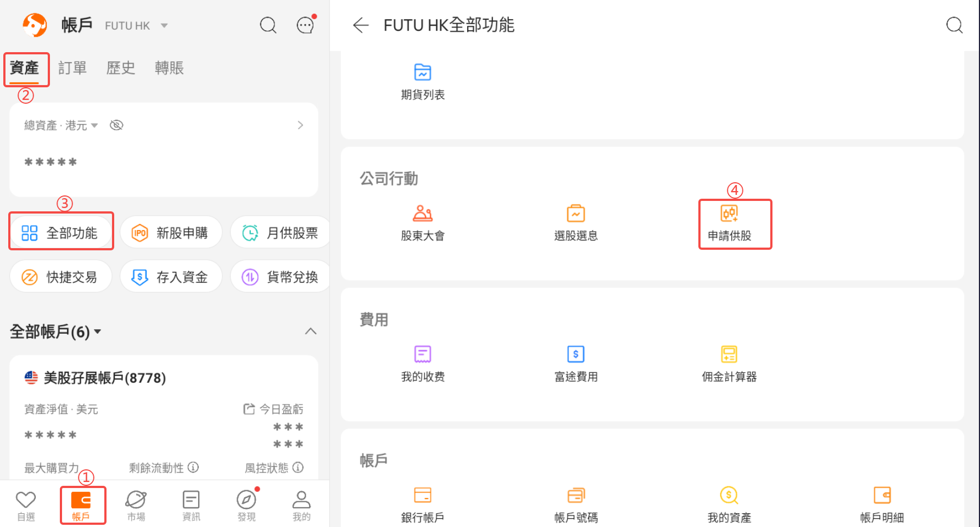Open 期貨列表 futures list icon
Screen dimensions: 980x527
click(422, 72)
